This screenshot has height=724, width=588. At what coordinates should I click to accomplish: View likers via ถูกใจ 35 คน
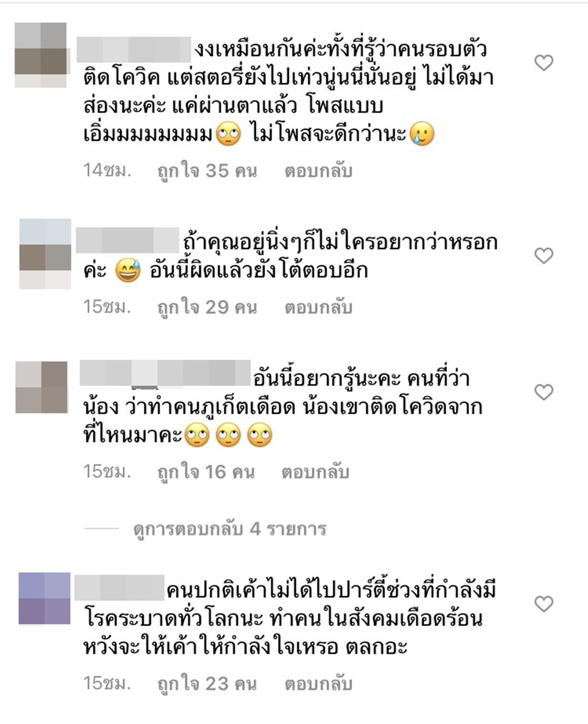(207, 171)
